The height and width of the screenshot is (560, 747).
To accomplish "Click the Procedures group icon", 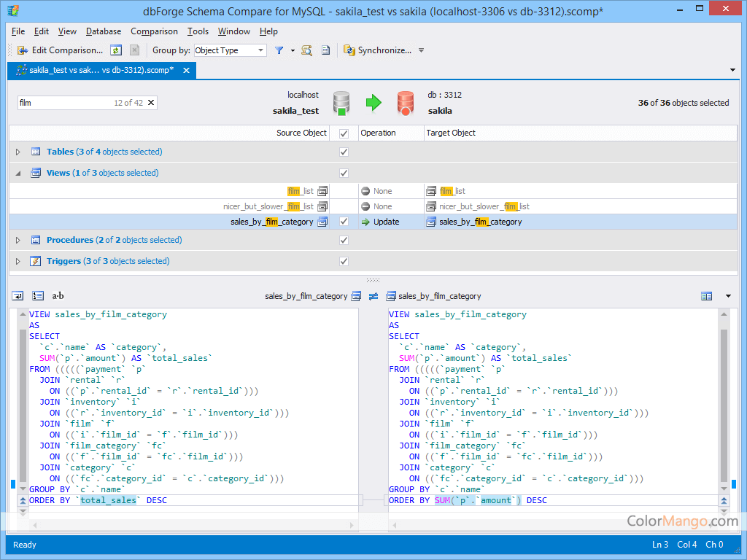I will tap(35, 240).
